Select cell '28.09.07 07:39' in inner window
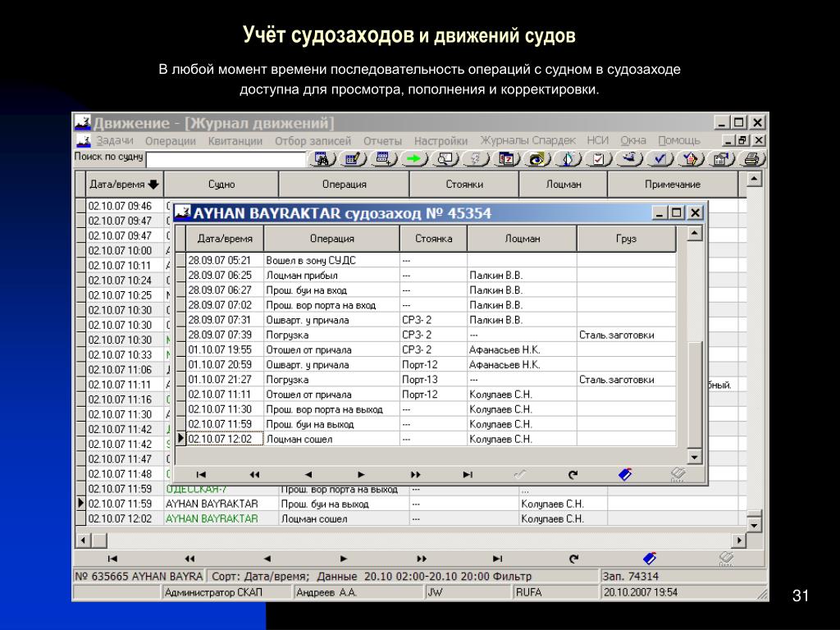The image size is (840, 630). coord(225,335)
